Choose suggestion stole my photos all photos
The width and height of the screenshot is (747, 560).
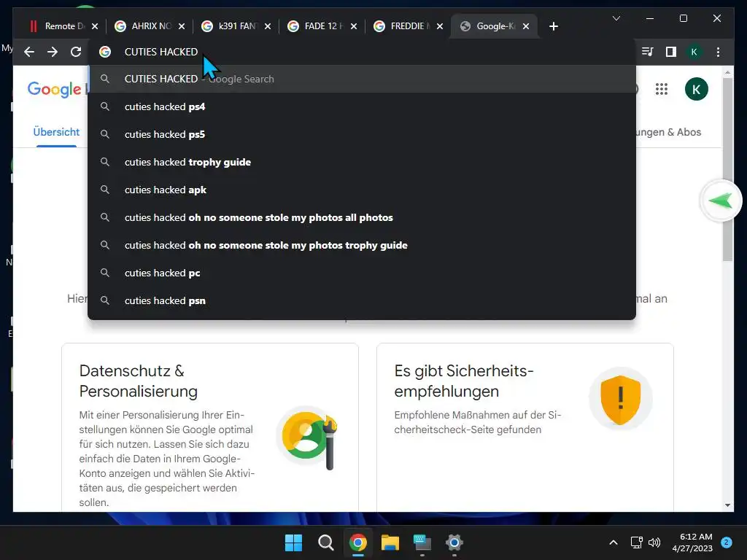pos(362,217)
